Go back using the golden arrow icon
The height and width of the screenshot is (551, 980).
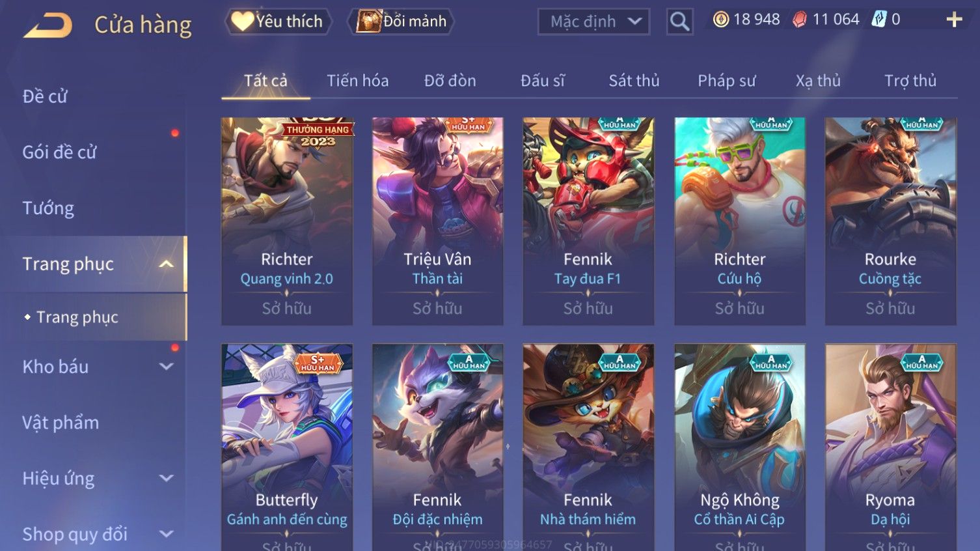point(48,25)
